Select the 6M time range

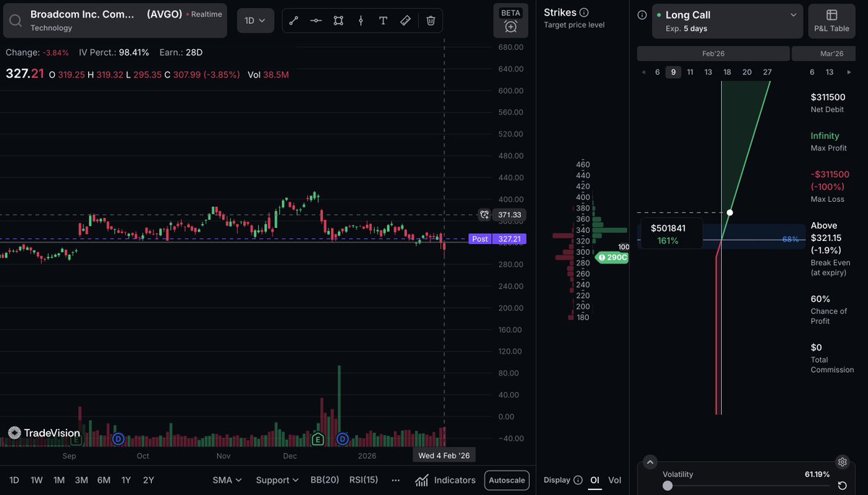104,480
